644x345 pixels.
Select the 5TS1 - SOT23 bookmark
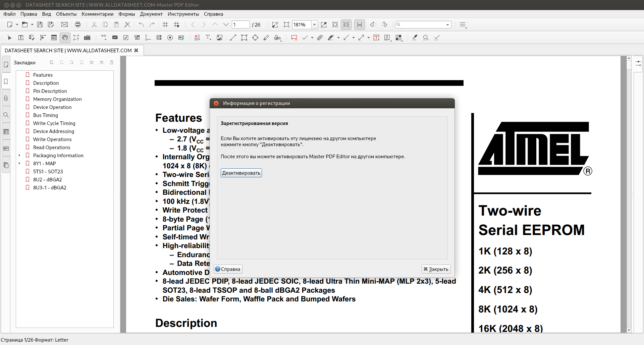pos(48,171)
